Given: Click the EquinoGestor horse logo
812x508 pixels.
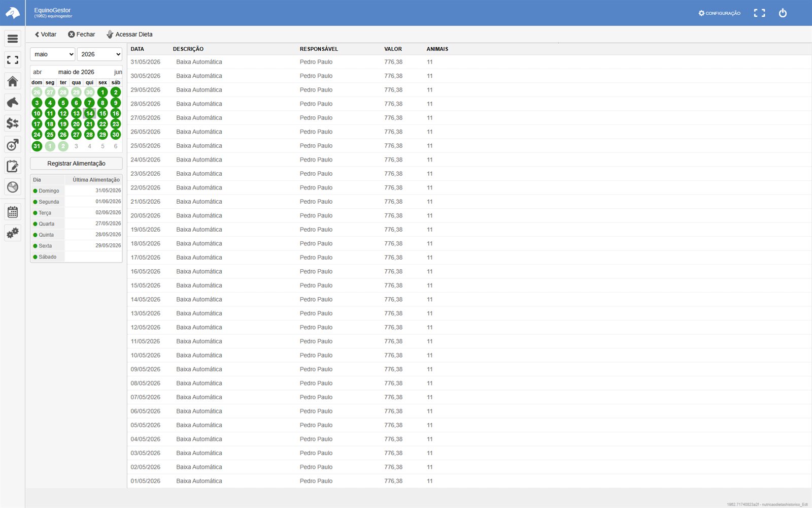Looking at the screenshot, I should (12, 13).
